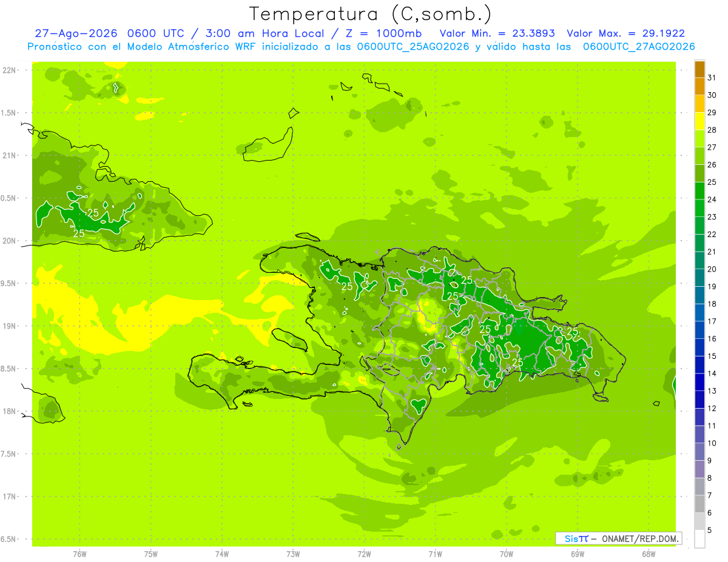The width and height of the screenshot is (728, 562).
Task: Click the '69W' longitude label
Action: click(577, 554)
